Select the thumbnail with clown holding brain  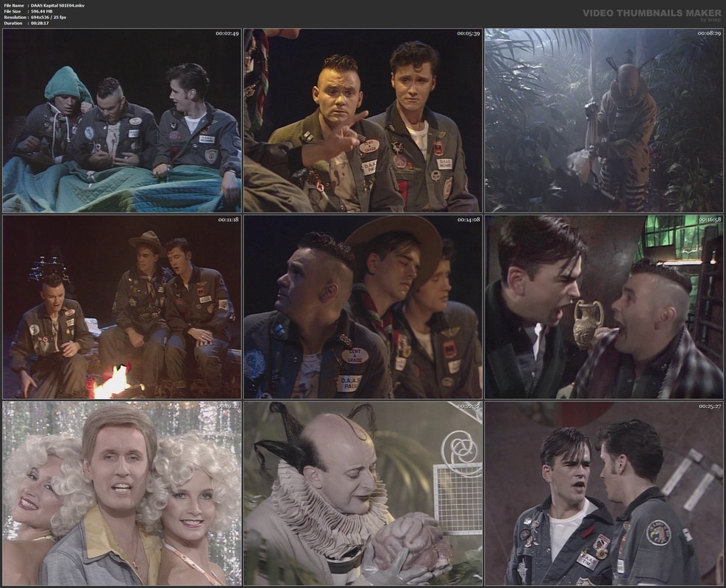click(363, 493)
